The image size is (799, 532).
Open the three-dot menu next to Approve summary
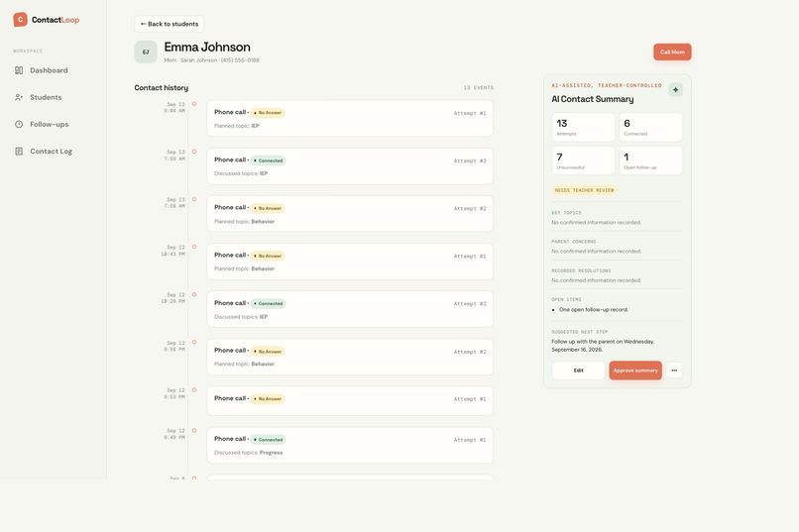point(674,371)
